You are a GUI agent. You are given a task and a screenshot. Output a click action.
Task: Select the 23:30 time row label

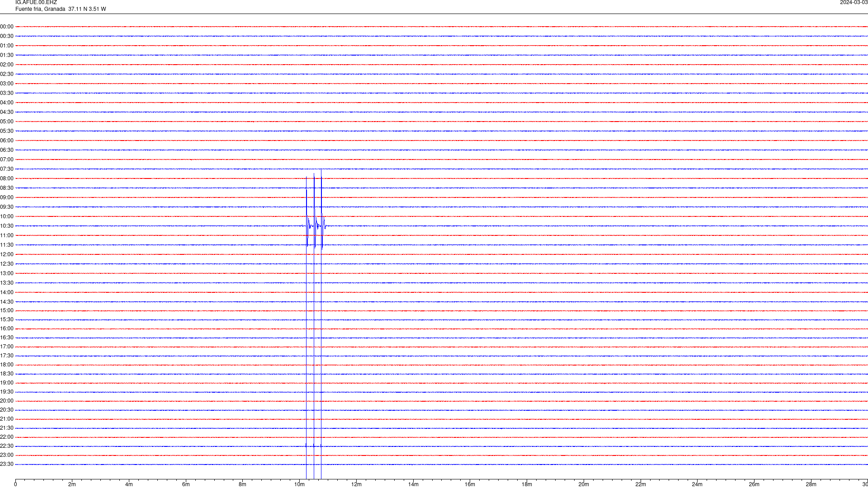pyautogui.click(x=7, y=464)
